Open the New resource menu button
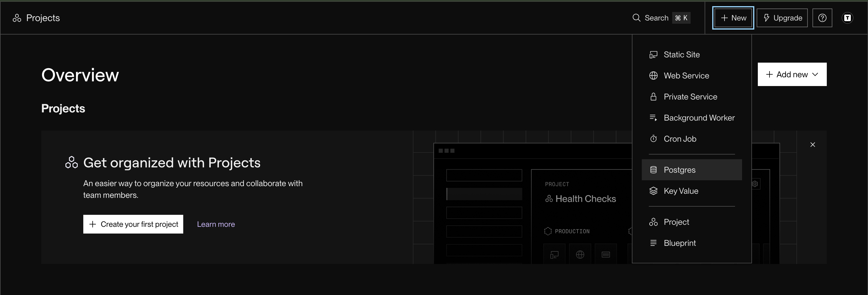This screenshot has height=295, width=868. (x=733, y=18)
